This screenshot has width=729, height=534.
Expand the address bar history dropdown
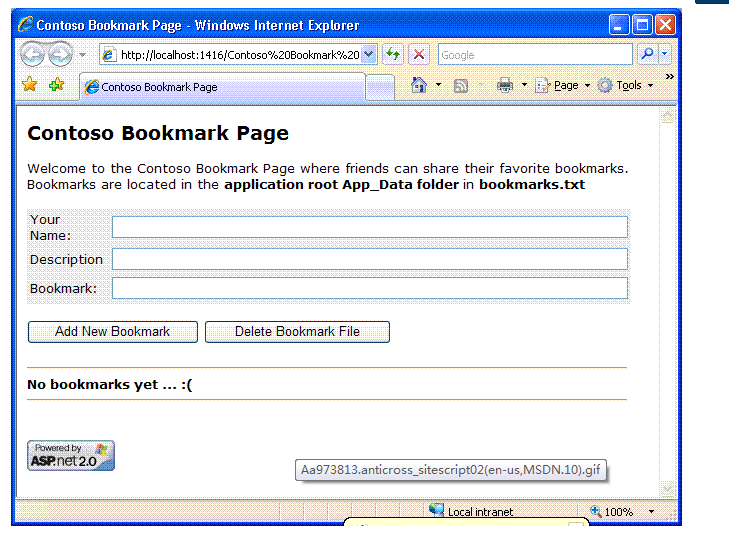click(369, 54)
